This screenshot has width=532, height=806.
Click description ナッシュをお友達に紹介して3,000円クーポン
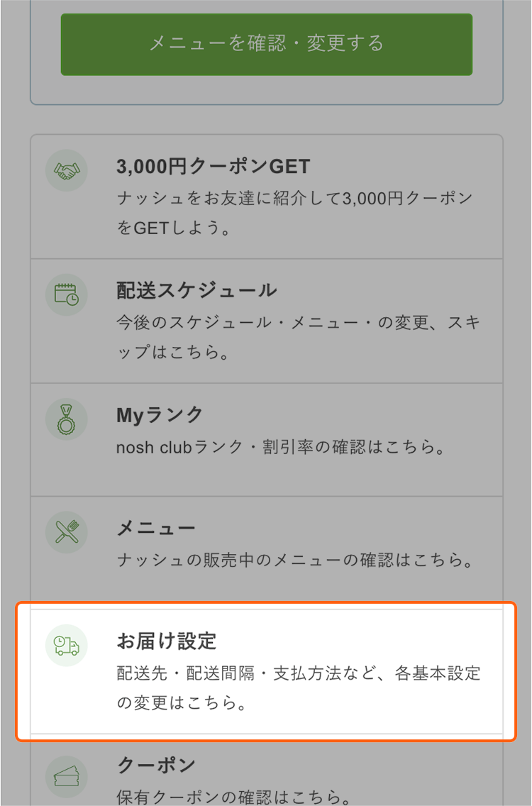pos(294,198)
